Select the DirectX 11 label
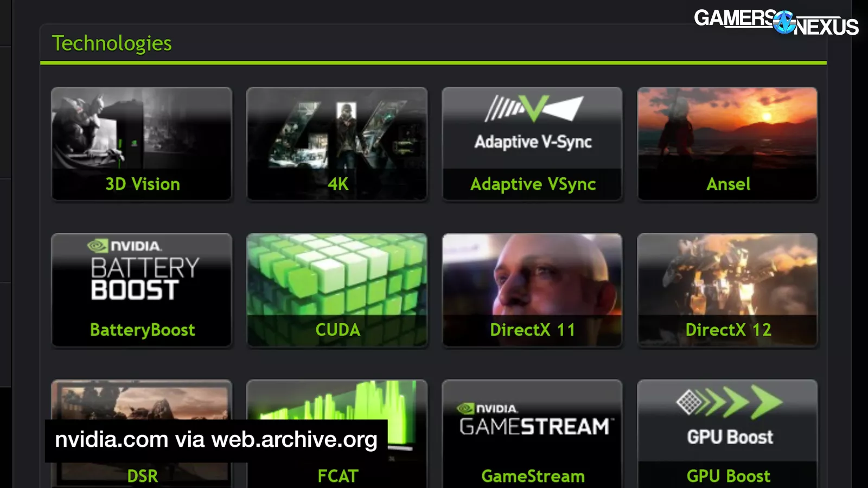The width and height of the screenshot is (868, 488). [x=532, y=330]
